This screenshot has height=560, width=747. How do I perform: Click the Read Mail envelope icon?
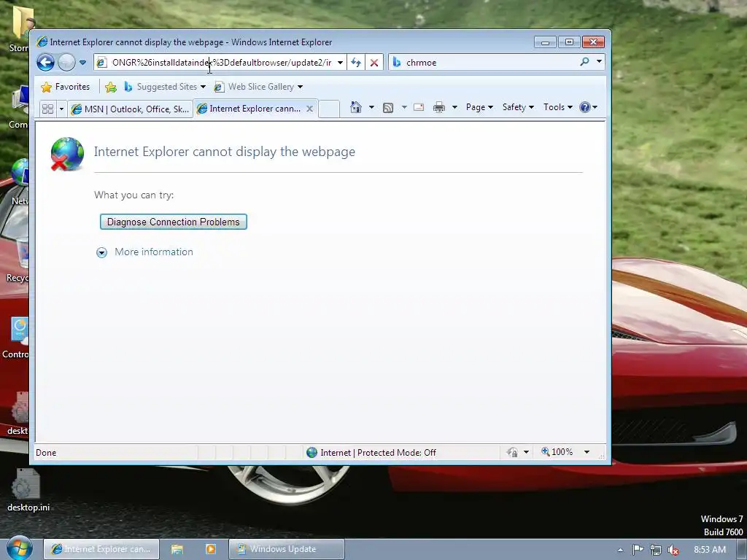pyautogui.click(x=419, y=107)
